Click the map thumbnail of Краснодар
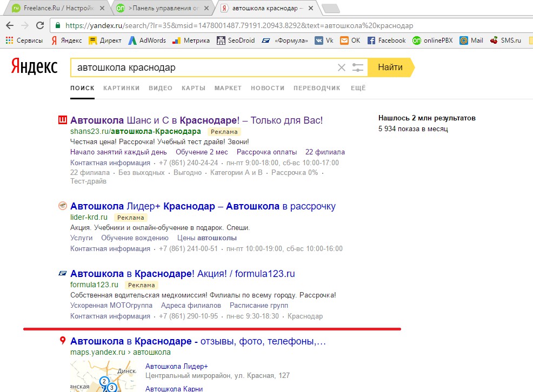533x392 pixels. point(103,376)
